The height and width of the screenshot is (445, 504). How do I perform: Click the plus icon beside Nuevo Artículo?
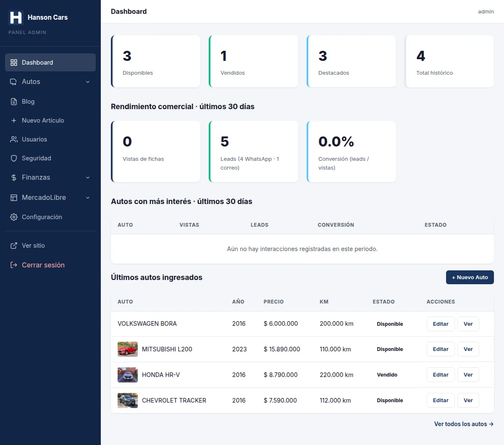pyautogui.click(x=14, y=120)
